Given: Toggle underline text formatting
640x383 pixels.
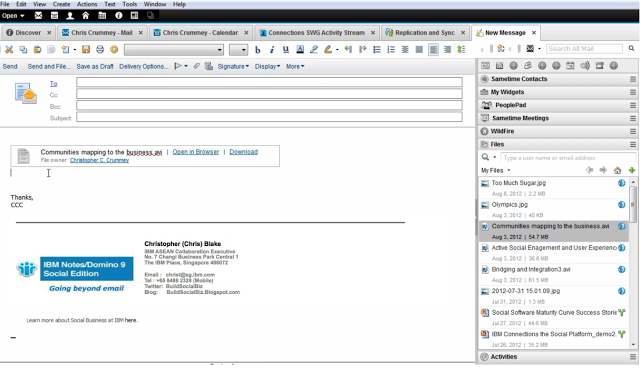Looking at the screenshot, I should pos(286,49).
